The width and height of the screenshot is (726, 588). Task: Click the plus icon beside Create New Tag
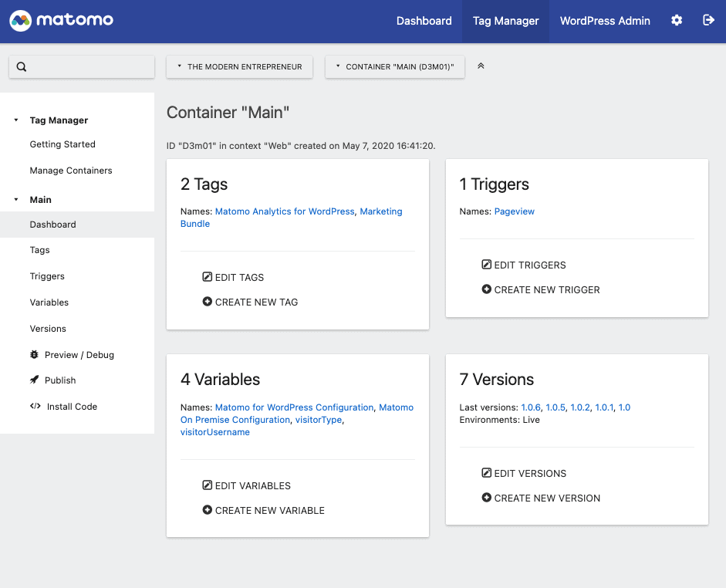[x=207, y=302]
